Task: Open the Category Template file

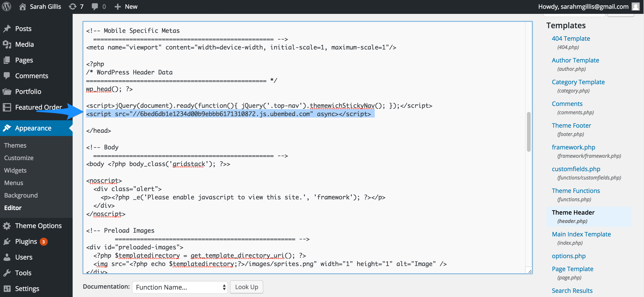Action: tap(578, 82)
